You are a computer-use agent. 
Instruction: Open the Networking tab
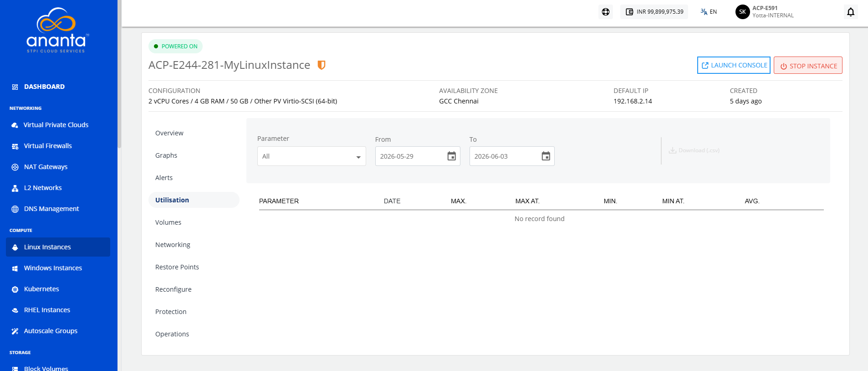(x=173, y=245)
